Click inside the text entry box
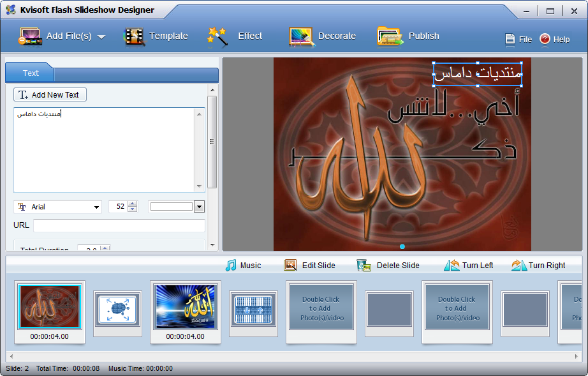Viewport: 588px width, 376px height. 104,150
